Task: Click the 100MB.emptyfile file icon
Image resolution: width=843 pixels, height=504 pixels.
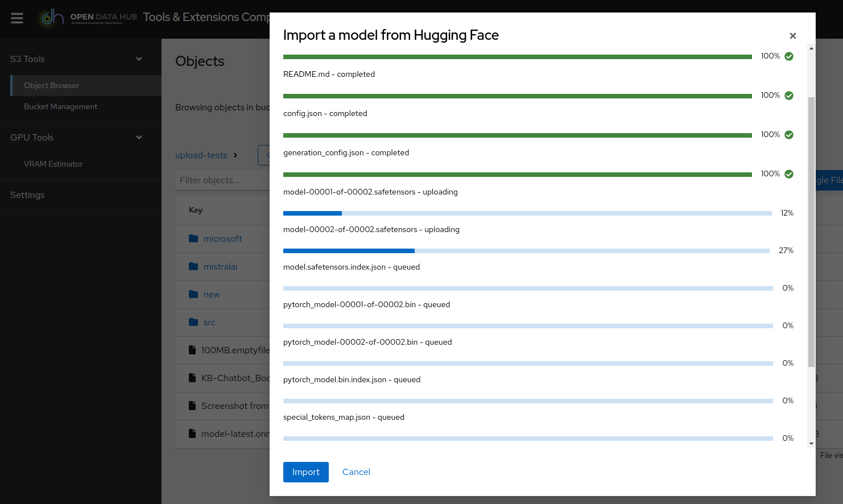Action: (192, 350)
